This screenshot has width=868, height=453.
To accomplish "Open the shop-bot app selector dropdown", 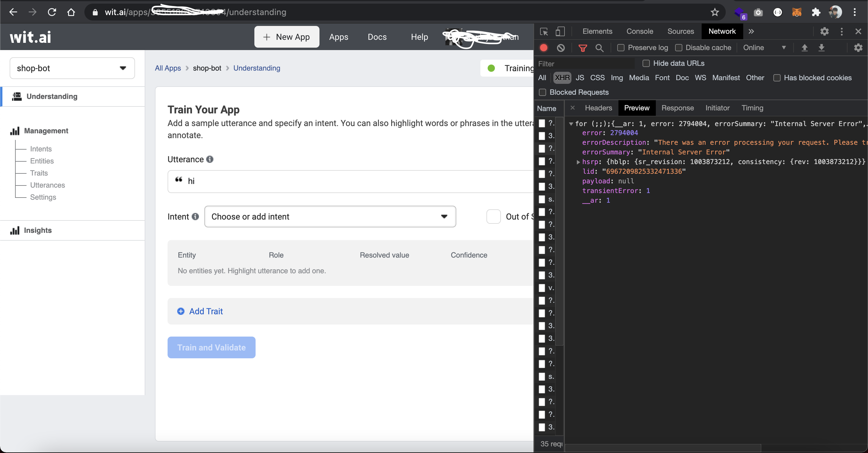I will tap(123, 68).
